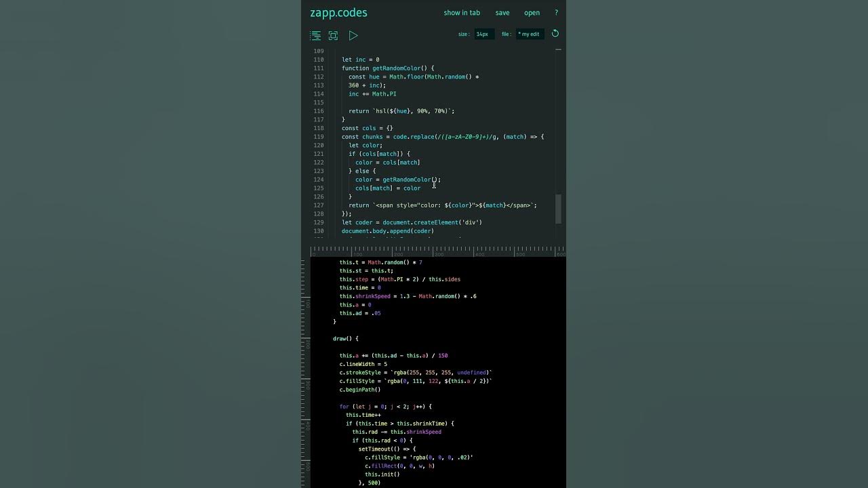Click 'c.beginPath()' in preview
Viewport: 868px width, 488px height.
click(360, 390)
